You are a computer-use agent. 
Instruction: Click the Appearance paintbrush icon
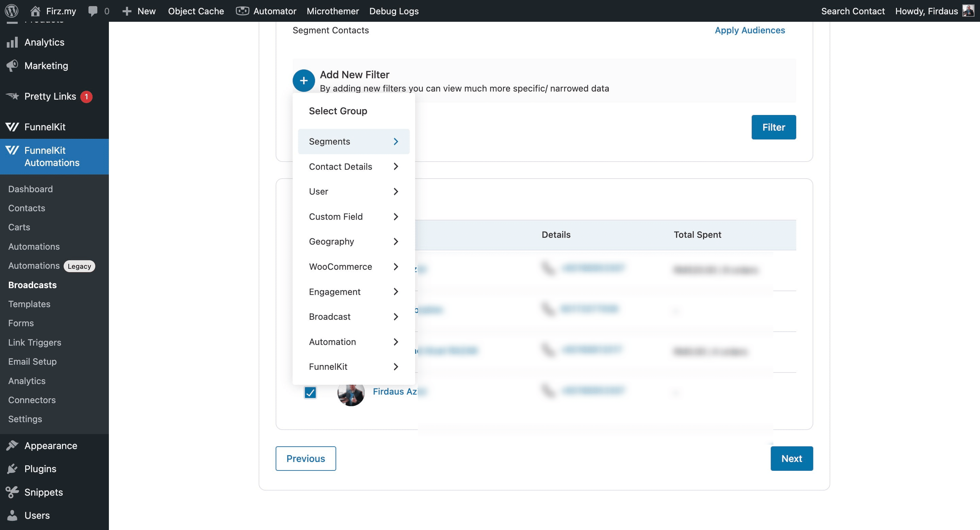click(12, 446)
